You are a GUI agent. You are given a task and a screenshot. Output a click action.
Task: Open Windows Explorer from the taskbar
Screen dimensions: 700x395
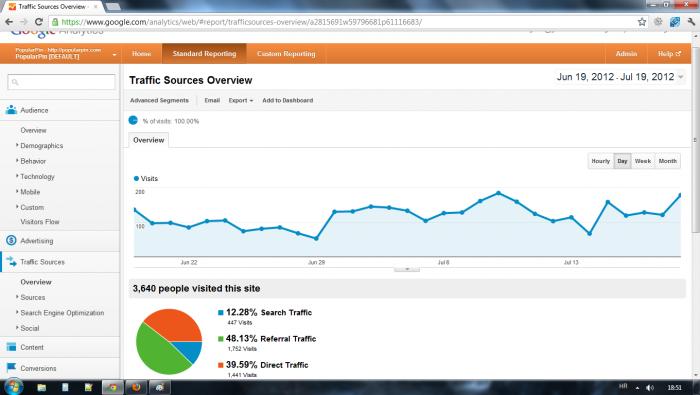click(42, 387)
